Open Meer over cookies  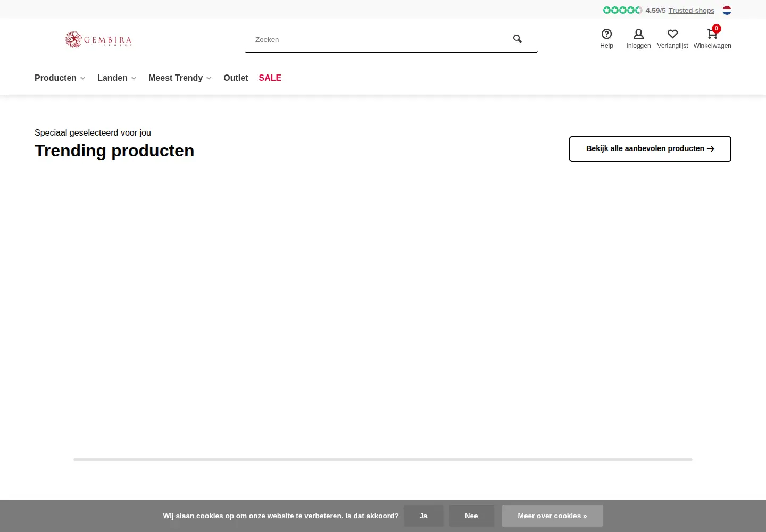click(x=552, y=516)
